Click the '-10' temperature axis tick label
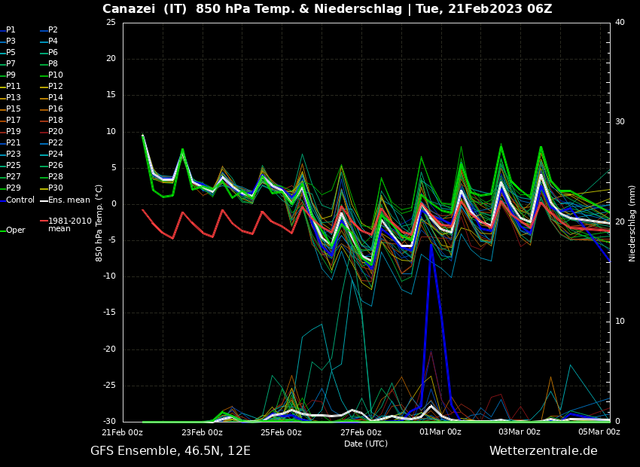The height and width of the screenshot is (467, 640). pos(110,276)
